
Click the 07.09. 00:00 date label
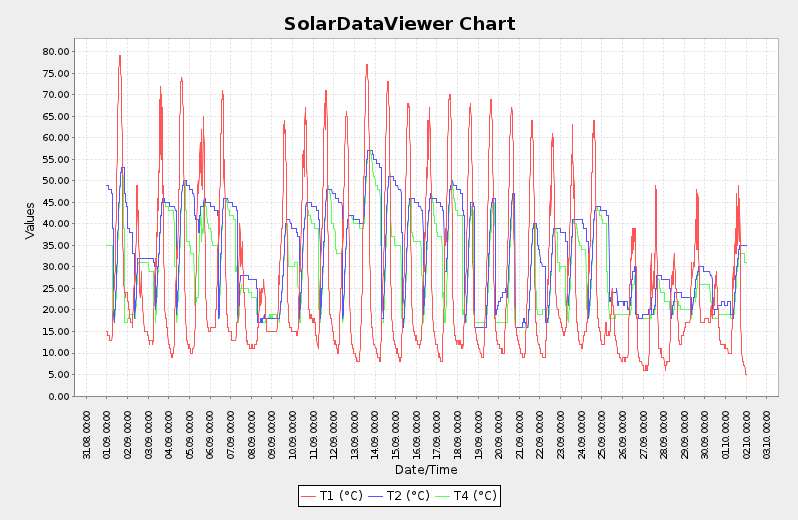tap(231, 435)
